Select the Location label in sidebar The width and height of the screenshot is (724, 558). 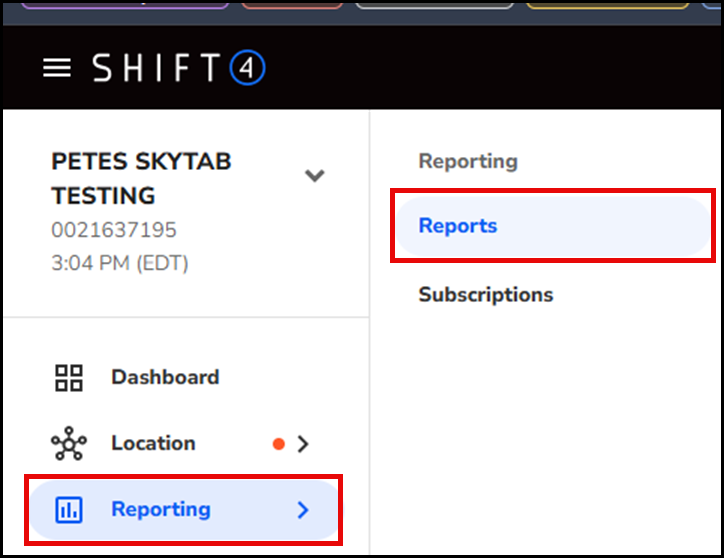point(153,443)
